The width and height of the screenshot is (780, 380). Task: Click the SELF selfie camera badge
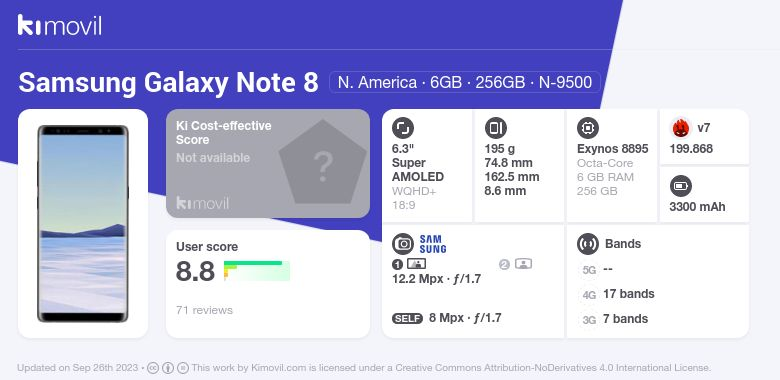point(407,318)
